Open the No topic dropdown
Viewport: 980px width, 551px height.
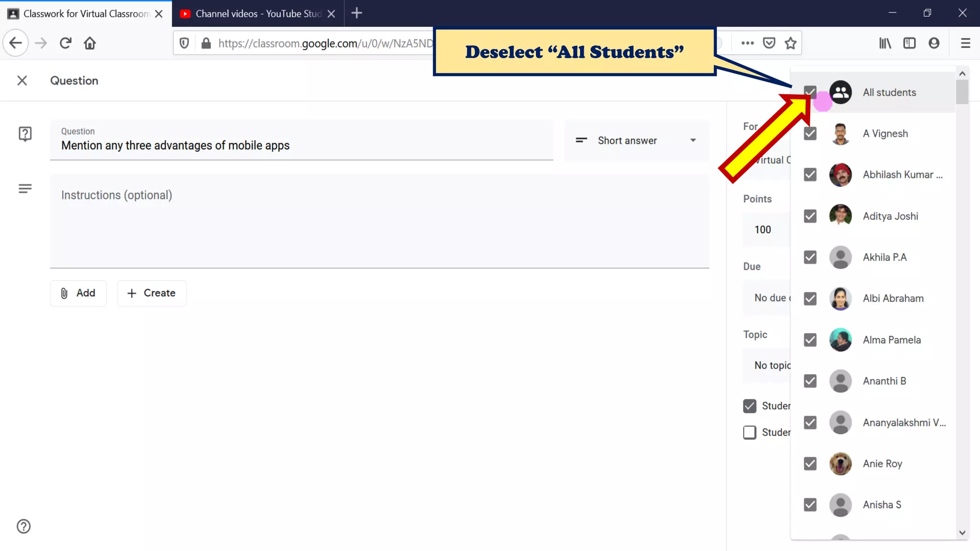767,365
